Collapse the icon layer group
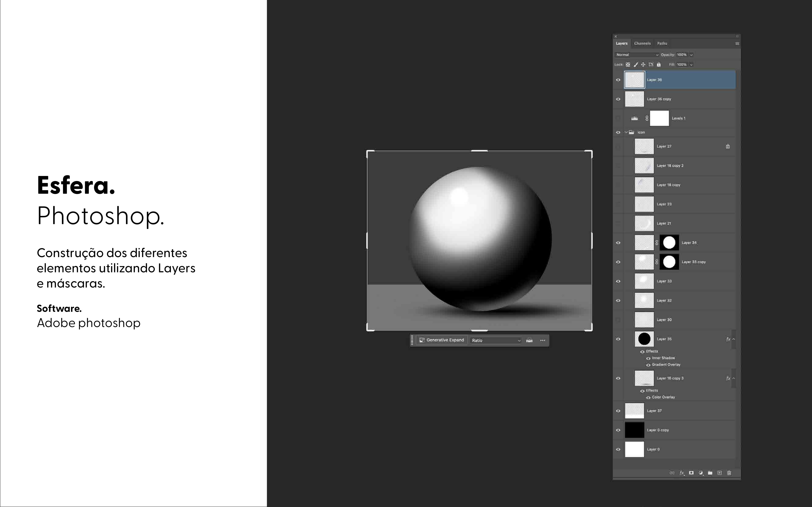 (x=626, y=132)
